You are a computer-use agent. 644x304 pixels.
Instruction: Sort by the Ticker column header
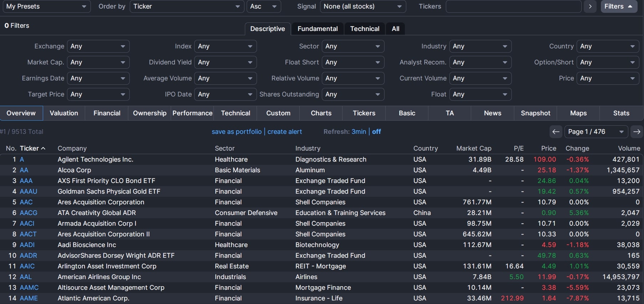(32, 148)
